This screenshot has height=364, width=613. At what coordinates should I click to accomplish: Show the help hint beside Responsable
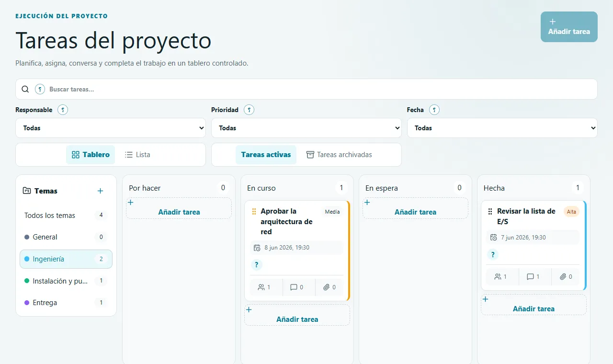(x=63, y=110)
